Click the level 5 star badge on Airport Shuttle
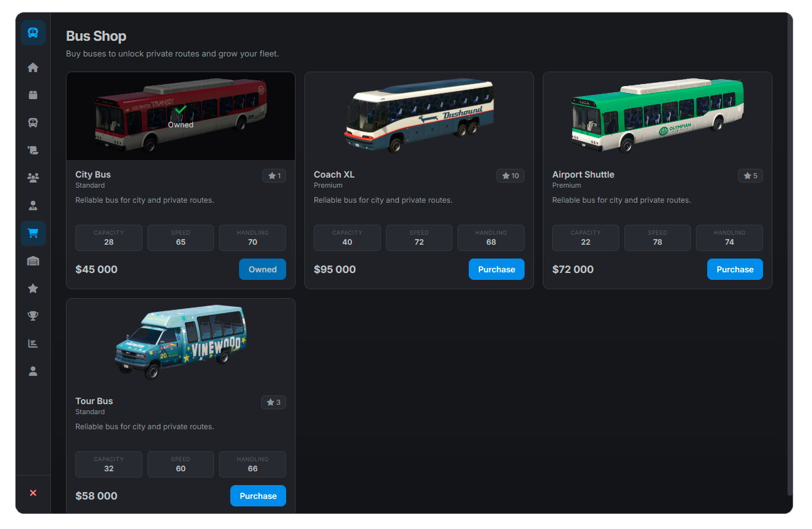This screenshot has width=812, height=529. (x=751, y=176)
